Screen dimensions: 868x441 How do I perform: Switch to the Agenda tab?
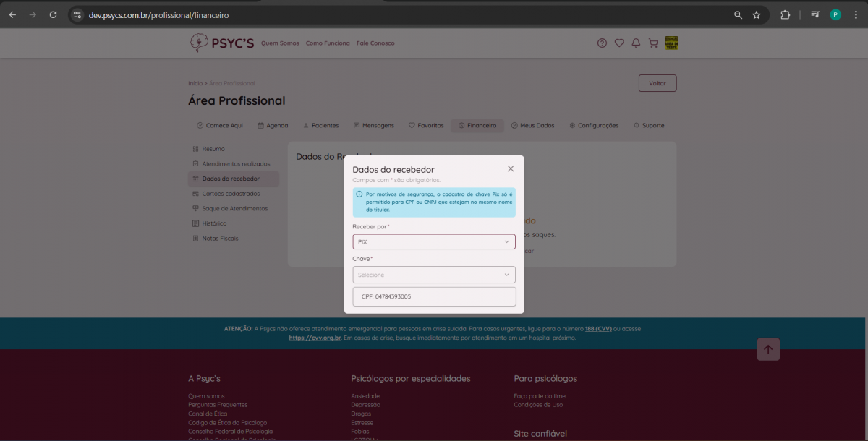click(273, 125)
